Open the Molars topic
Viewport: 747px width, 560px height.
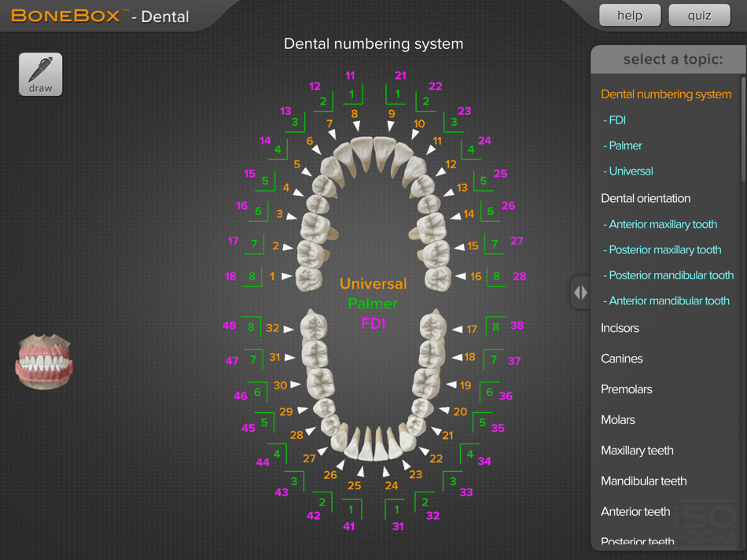(618, 419)
